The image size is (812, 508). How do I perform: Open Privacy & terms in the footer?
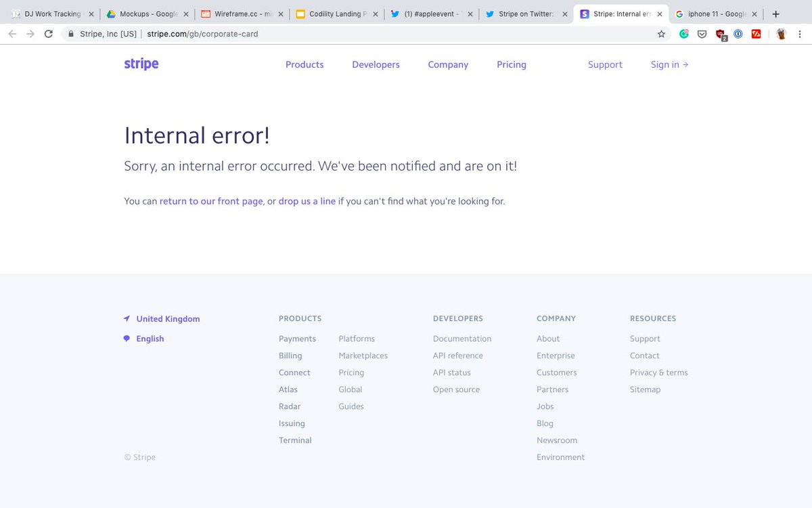point(658,373)
